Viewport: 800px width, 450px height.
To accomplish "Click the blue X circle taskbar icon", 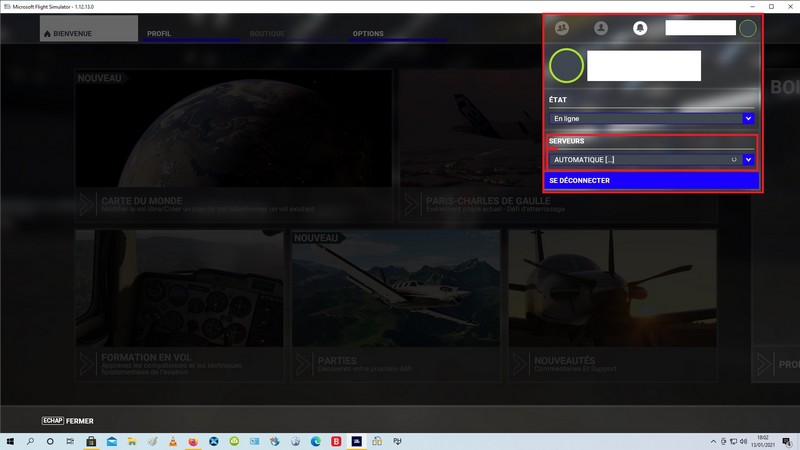I will click(x=214, y=441).
